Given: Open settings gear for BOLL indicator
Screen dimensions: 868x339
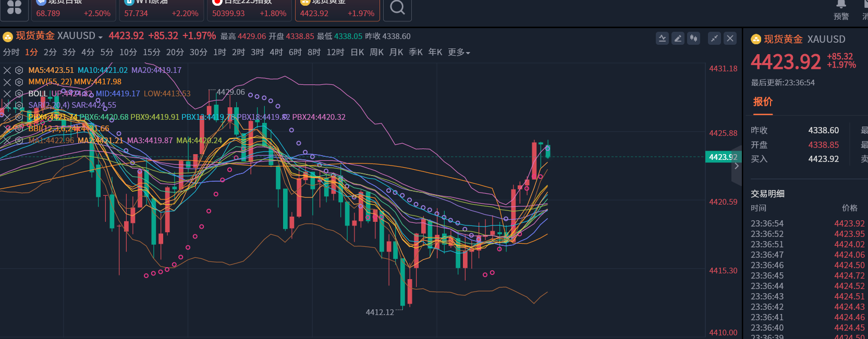Looking at the screenshot, I should (19, 94).
